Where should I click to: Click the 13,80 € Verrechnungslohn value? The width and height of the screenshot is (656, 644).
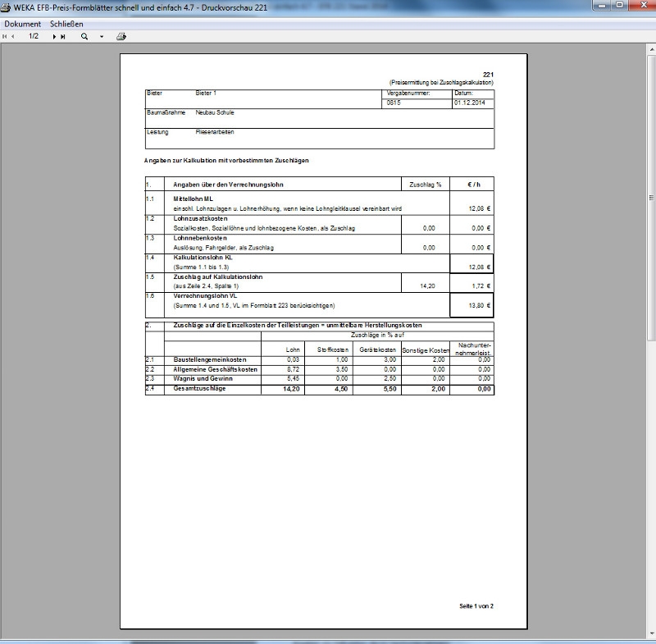pos(480,305)
